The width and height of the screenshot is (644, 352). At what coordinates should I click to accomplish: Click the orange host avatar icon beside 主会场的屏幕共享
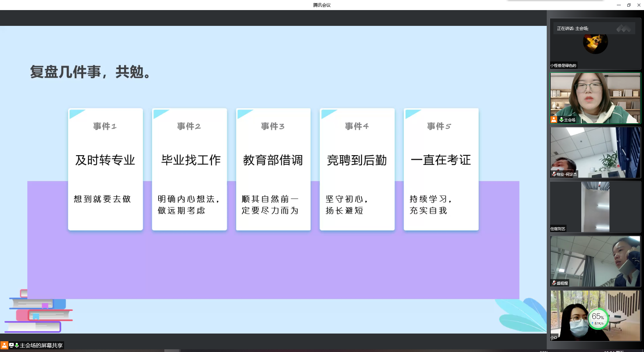(4, 345)
